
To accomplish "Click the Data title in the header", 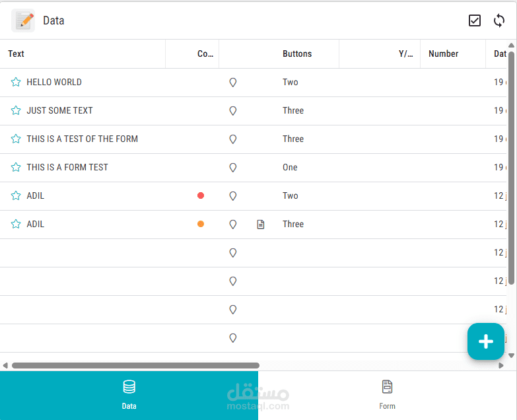I will (53, 20).
